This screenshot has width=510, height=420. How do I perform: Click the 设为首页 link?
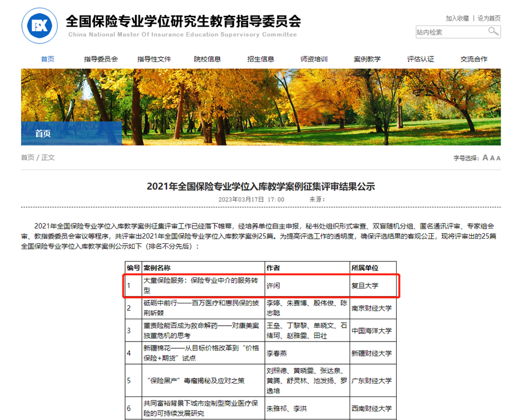pyautogui.click(x=490, y=18)
